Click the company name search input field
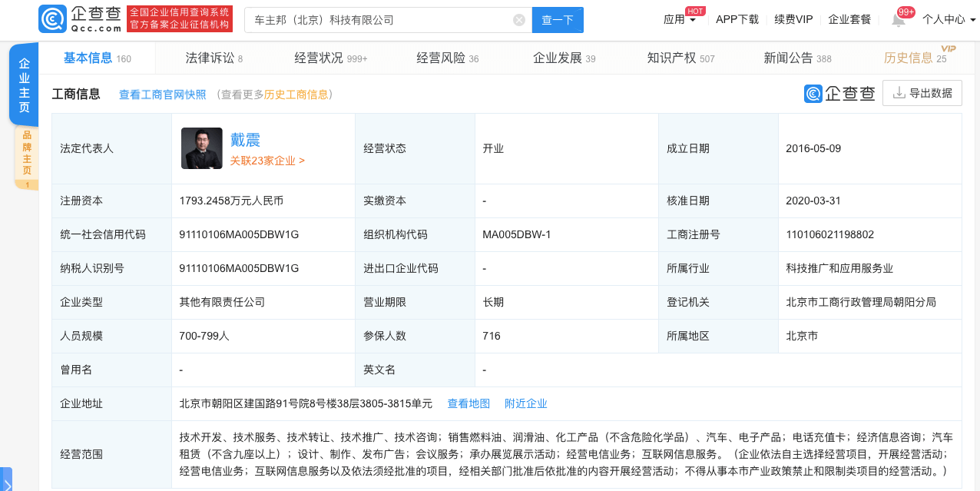Viewport: 980px width, 491px height. tap(376, 20)
